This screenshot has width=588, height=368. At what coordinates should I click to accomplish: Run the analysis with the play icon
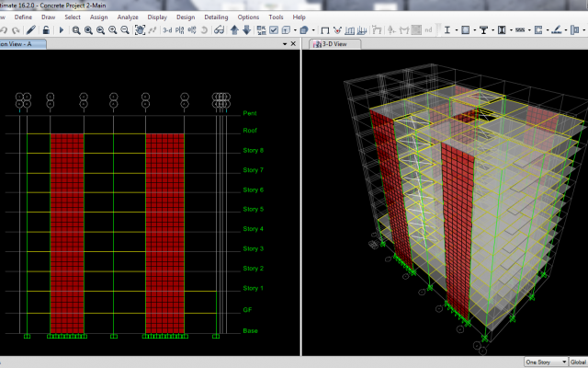coord(62,30)
